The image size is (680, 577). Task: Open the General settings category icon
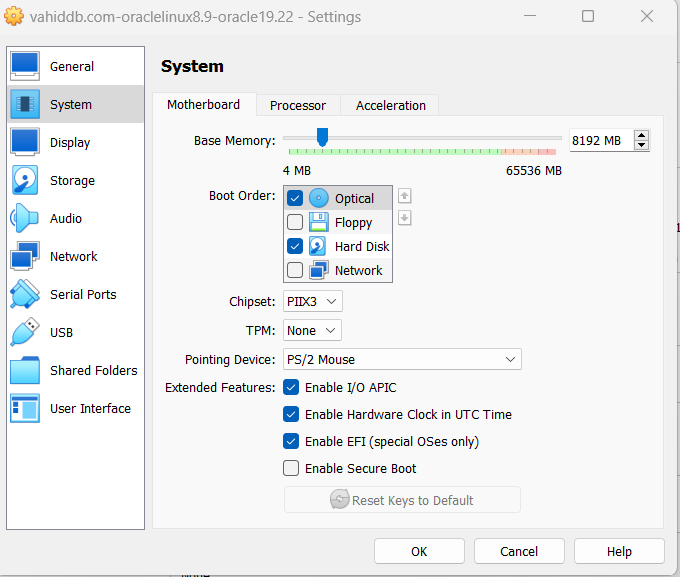pyautogui.click(x=25, y=66)
